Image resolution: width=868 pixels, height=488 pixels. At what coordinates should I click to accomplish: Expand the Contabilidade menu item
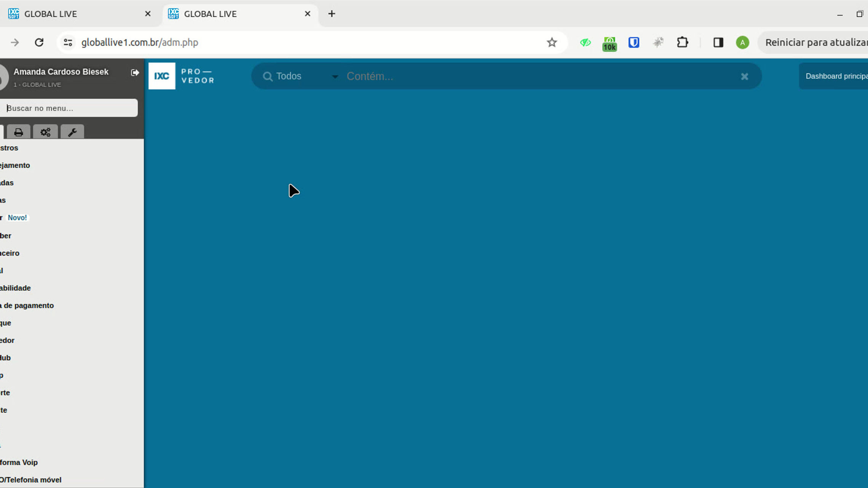tap(16, 288)
